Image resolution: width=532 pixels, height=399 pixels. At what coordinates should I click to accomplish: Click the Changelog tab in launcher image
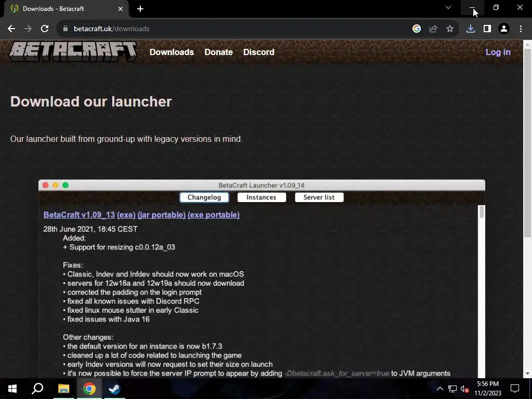[204, 197]
